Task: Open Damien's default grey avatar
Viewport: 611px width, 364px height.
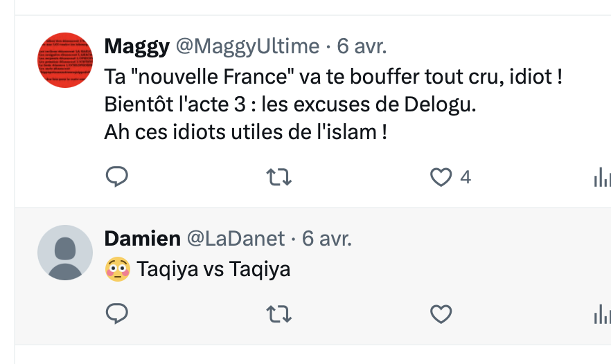Action: point(64,253)
